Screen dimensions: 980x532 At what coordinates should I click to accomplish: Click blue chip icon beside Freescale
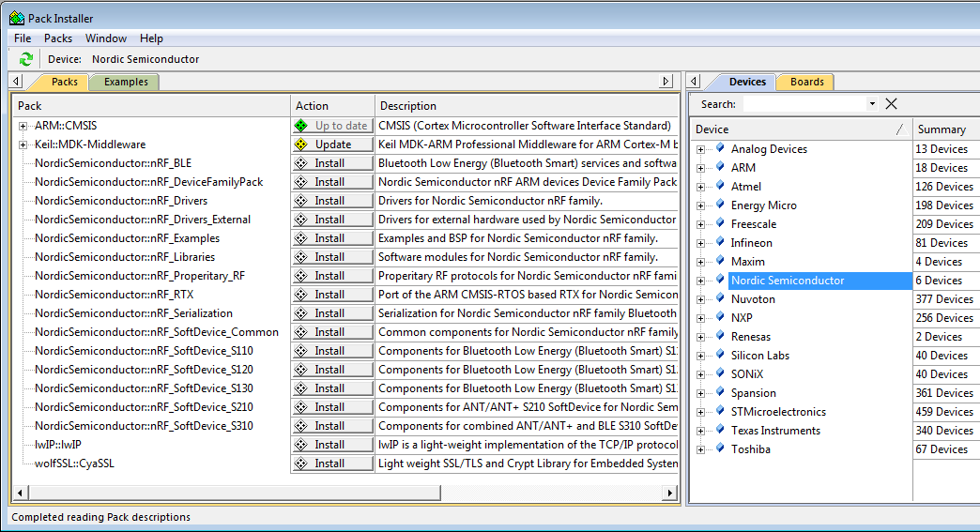[x=720, y=223]
